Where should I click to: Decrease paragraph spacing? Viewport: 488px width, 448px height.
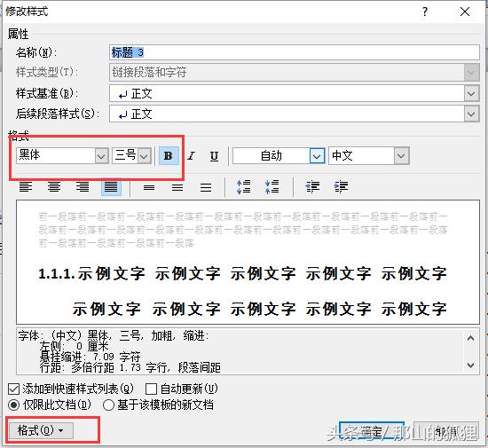click(272, 187)
